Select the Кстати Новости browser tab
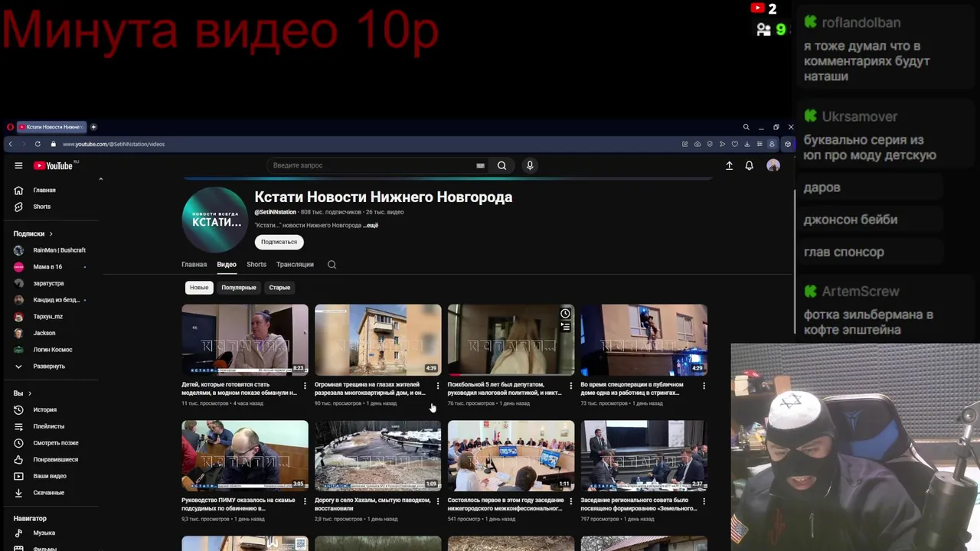980x551 pixels. pyautogui.click(x=51, y=127)
